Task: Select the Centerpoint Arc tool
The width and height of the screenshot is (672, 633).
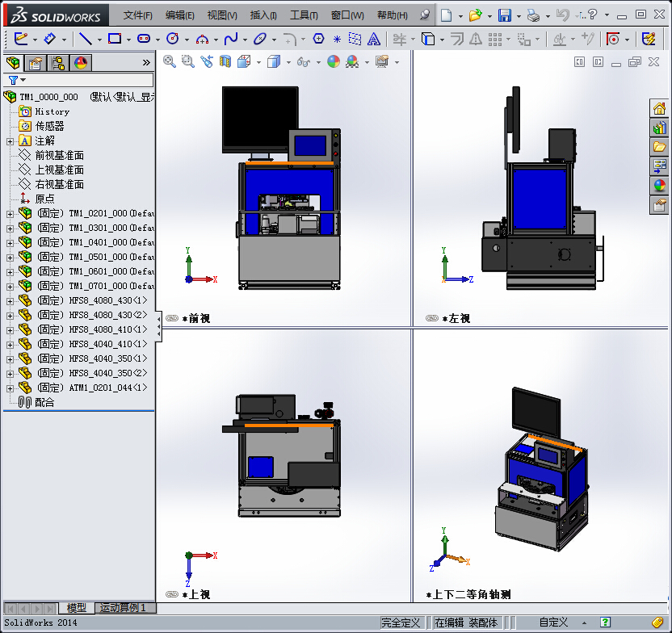Action: pyautogui.click(x=202, y=40)
